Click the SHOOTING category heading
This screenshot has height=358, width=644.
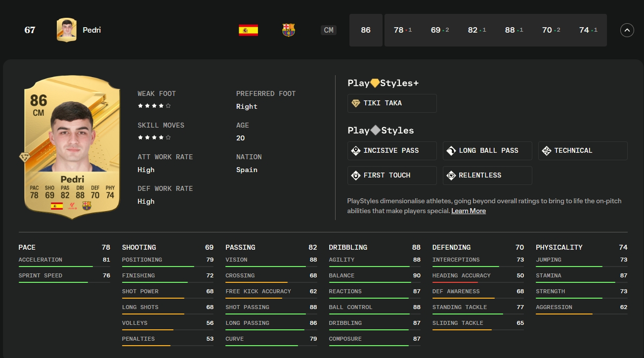[139, 247]
